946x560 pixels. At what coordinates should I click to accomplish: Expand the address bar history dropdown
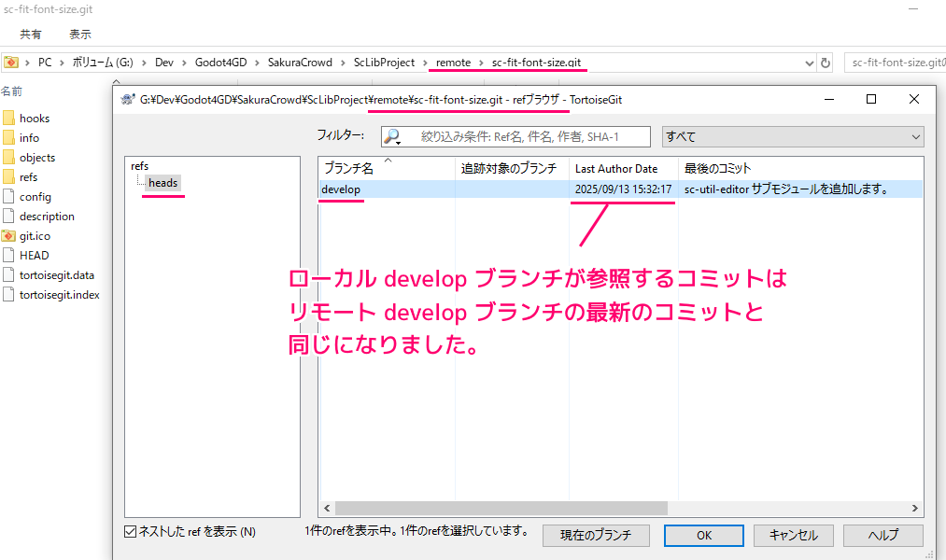coord(808,63)
